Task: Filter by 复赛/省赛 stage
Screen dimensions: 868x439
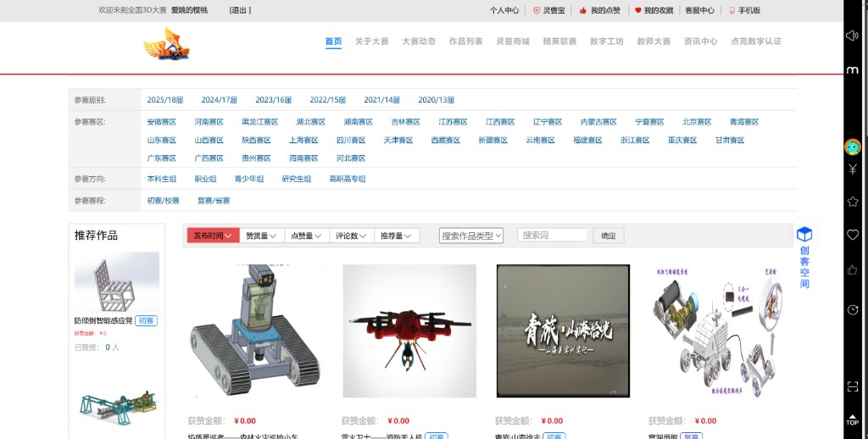Action: tap(214, 200)
